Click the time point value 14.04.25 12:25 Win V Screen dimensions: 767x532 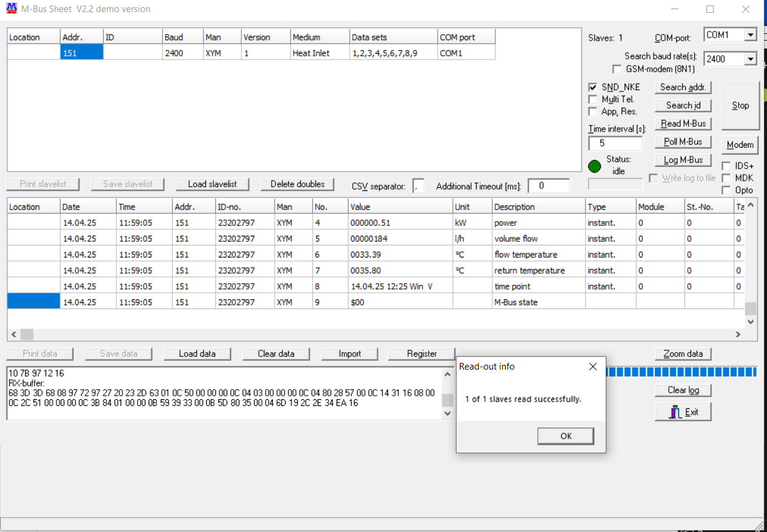[x=400, y=285]
